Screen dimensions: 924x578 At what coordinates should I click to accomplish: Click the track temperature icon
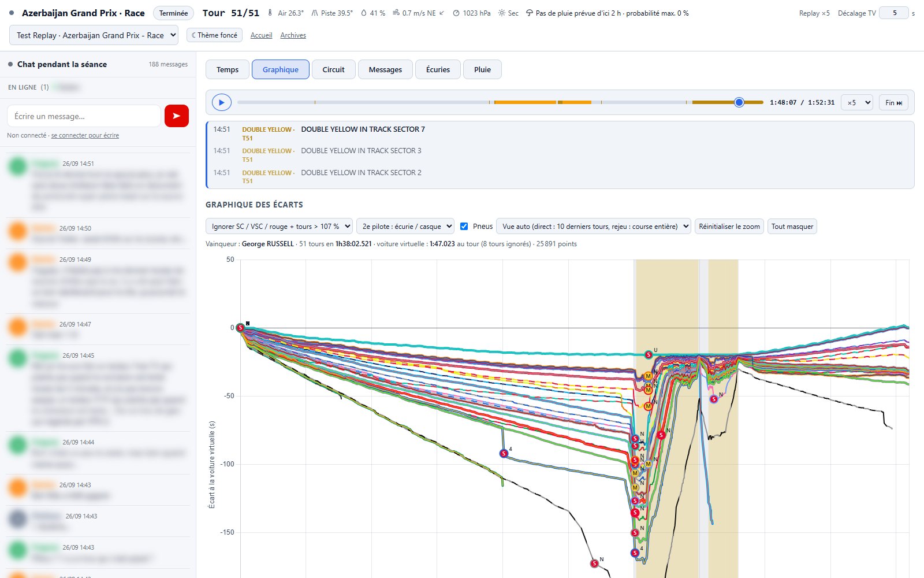click(x=314, y=13)
